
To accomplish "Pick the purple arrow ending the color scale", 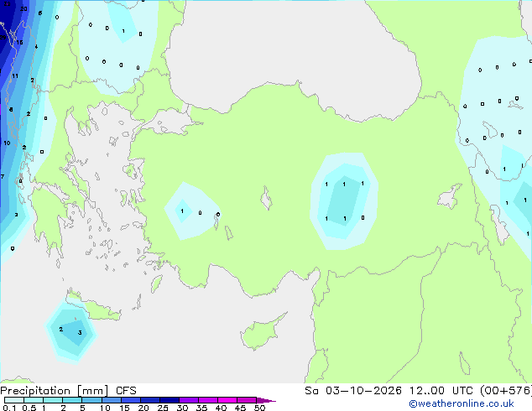I will [x=266, y=400].
